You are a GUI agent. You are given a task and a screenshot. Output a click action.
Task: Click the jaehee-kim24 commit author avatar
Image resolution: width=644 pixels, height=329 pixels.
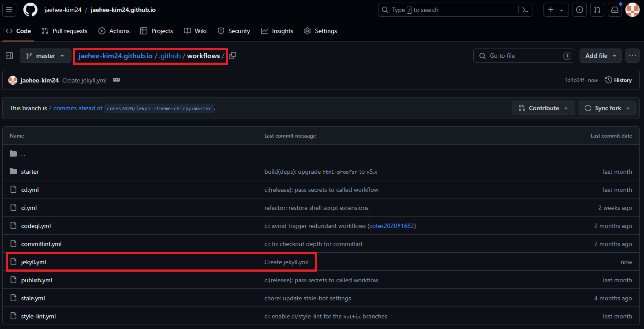[x=13, y=80]
